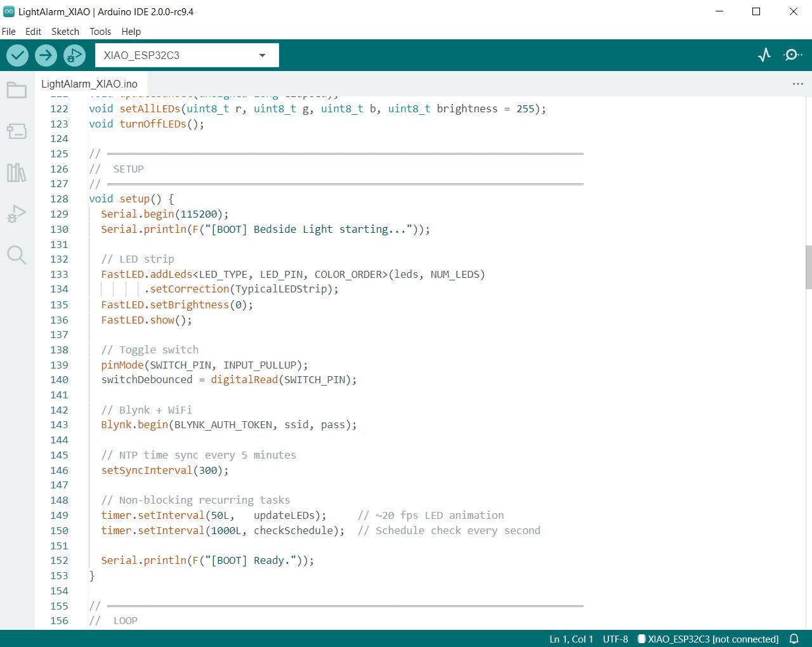Click the Arduino IDE title bar logo

pyautogui.click(x=9, y=11)
